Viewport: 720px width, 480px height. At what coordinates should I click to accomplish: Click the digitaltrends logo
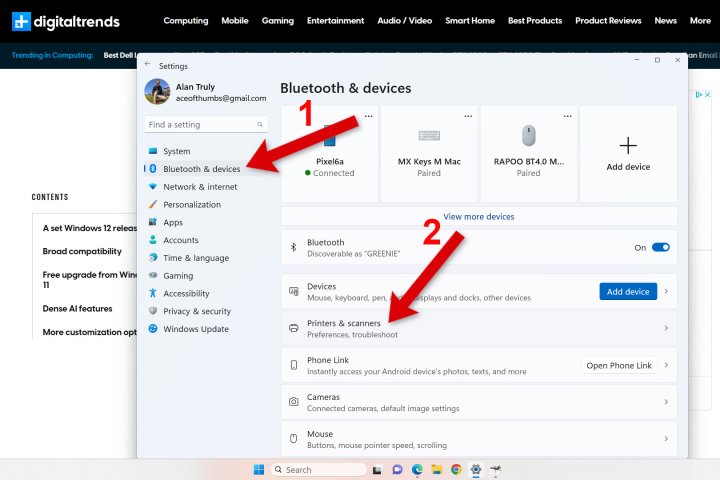pyautogui.click(x=66, y=21)
